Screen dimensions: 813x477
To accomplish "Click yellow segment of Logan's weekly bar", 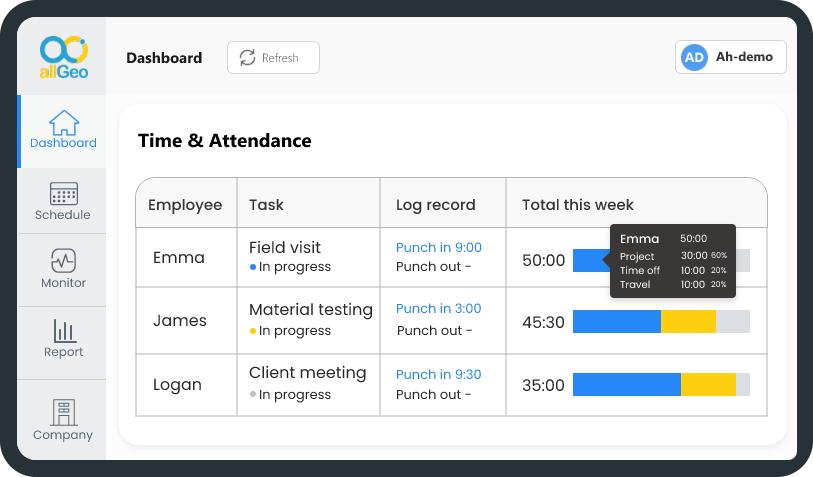I will [708, 385].
